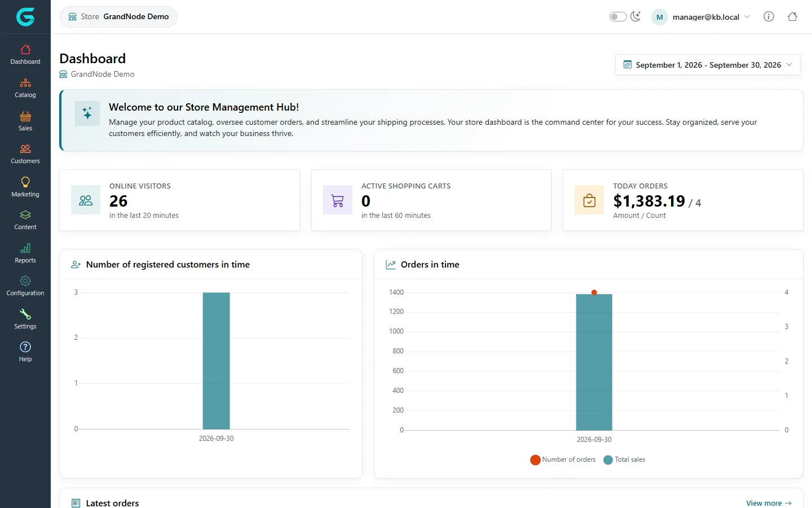Image resolution: width=812 pixels, height=508 pixels.
Task: Click View more link for latest orders
Action: click(769, 503)
